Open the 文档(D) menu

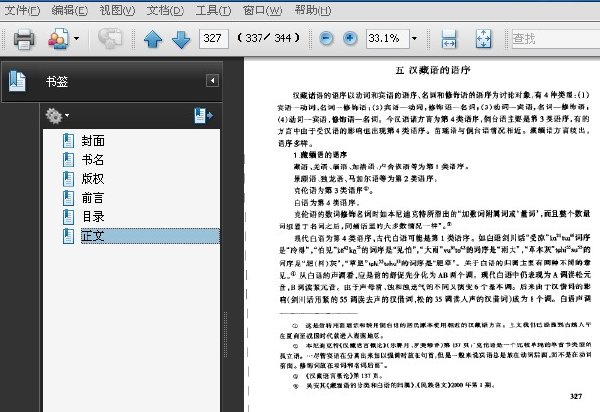[x=165, y=10]
